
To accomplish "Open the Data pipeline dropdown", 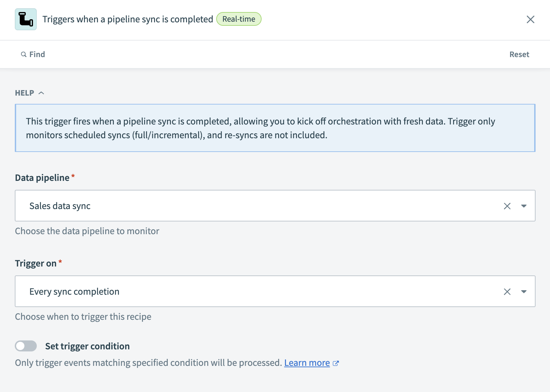I will click(524, 206).
